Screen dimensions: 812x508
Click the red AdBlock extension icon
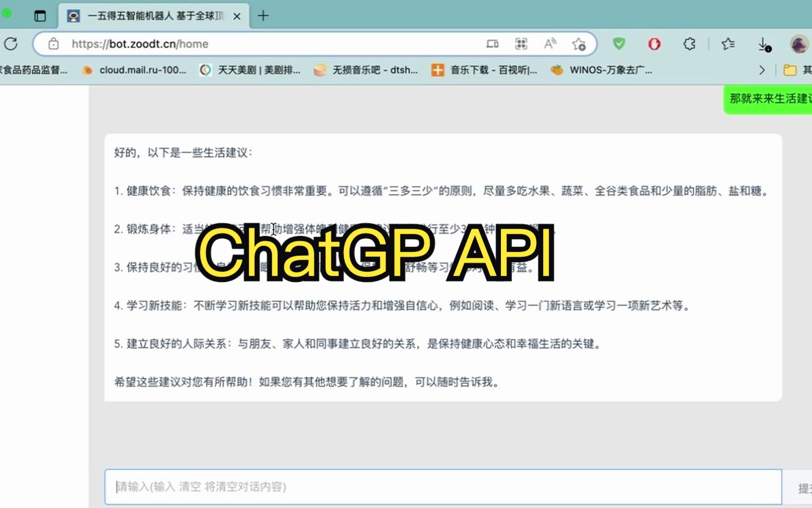coord(654,44)
